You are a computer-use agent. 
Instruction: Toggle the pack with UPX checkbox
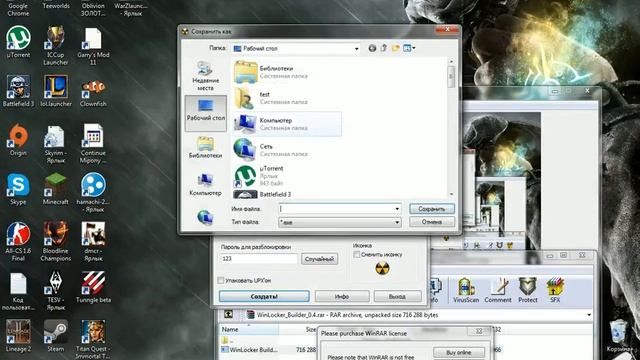point(221,280)
